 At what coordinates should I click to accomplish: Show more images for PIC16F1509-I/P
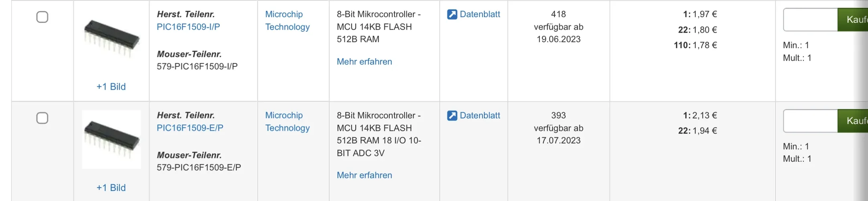pos(111,87)
